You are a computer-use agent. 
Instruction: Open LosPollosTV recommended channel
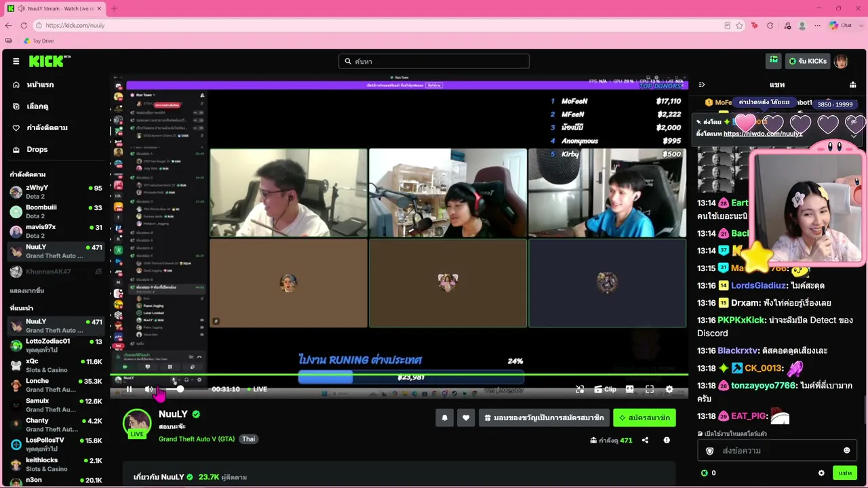pyautogui.click(x=56, y=444)
